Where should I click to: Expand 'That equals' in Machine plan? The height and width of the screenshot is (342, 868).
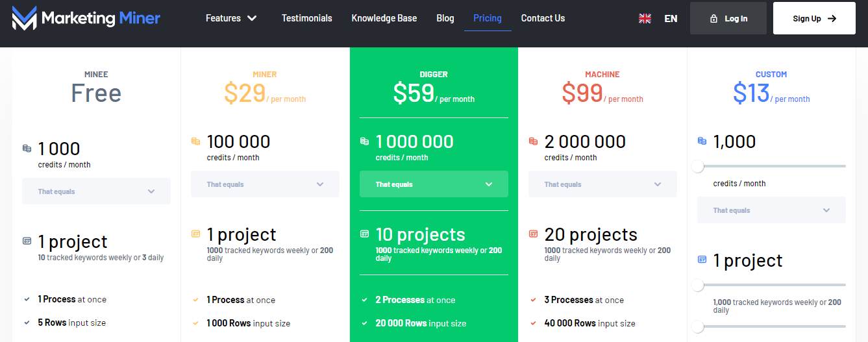[x=602, y=184]
